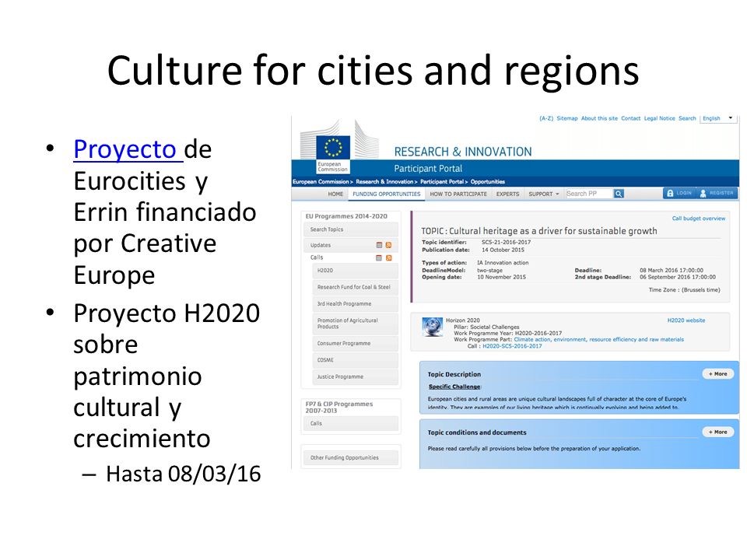Open the Sitemap link
Screen dimensions: 747x560
567,118
